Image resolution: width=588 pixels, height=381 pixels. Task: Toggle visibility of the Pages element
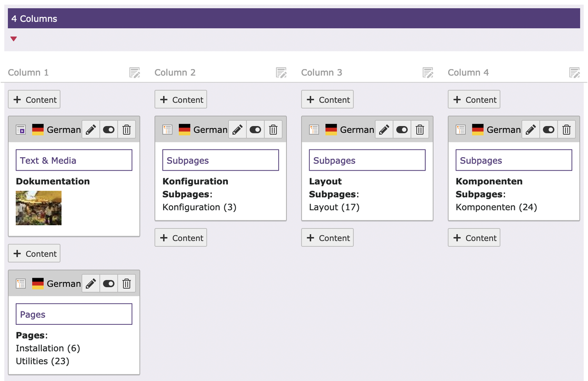pos(109,283)
